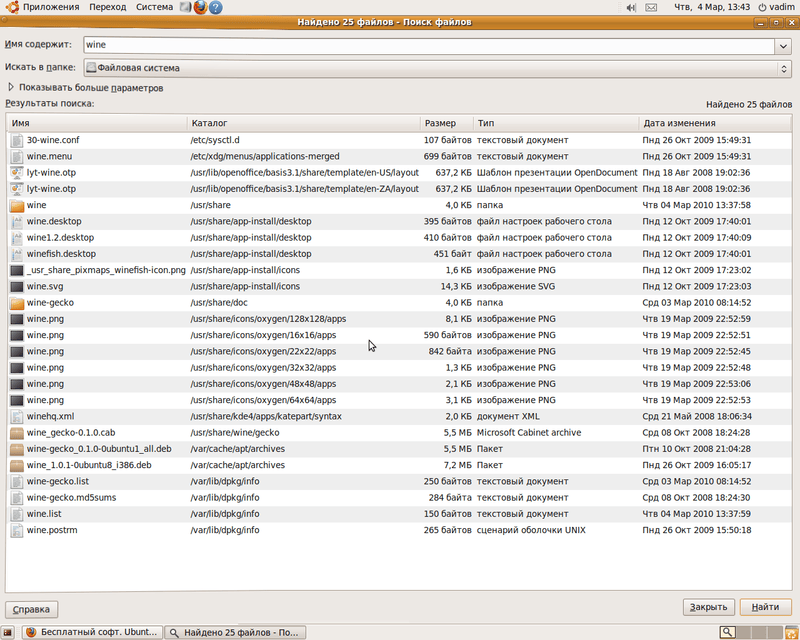Open the Приложения menu

(40, 7)
